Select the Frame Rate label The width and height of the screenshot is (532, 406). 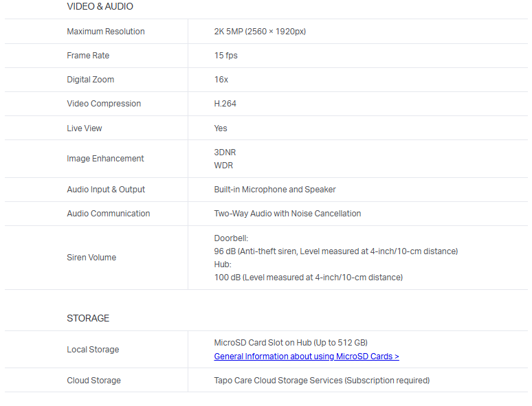[88, 56]
